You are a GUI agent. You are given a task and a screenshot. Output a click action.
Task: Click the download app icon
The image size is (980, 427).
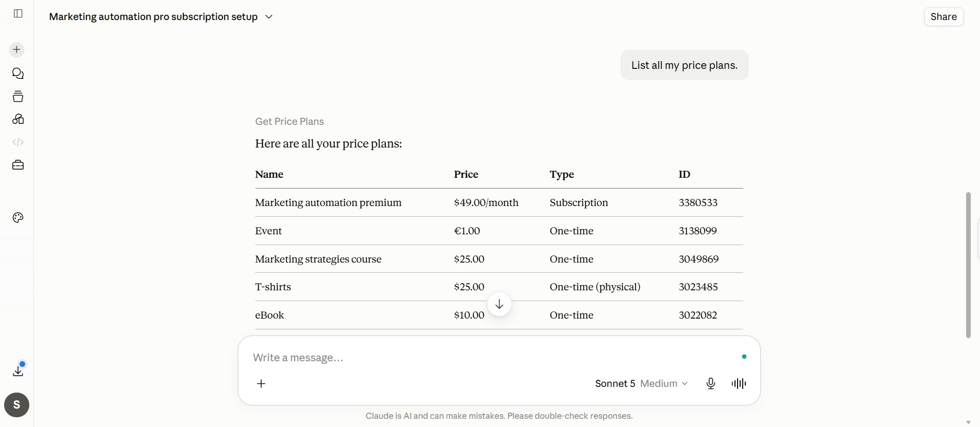[x=18, y=370]
